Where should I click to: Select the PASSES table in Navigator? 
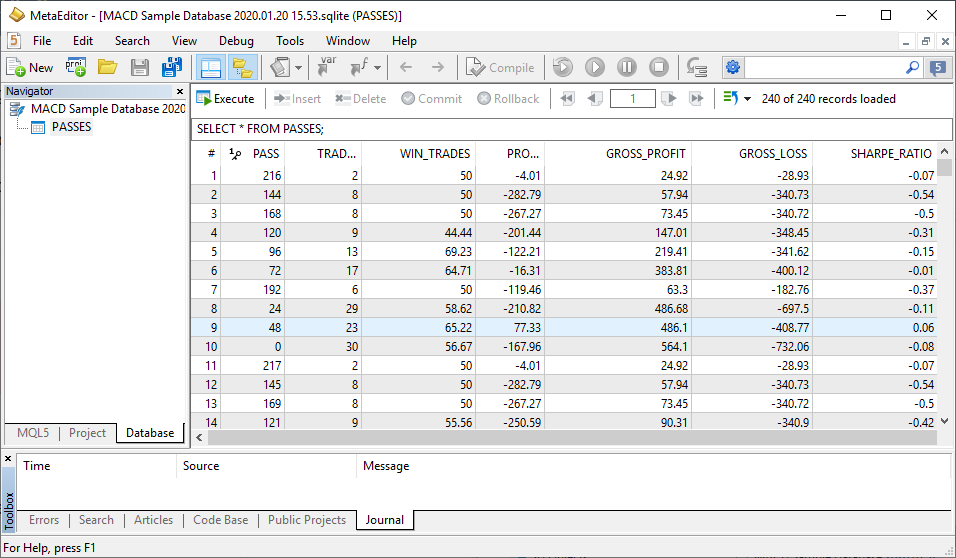point(71,127)
